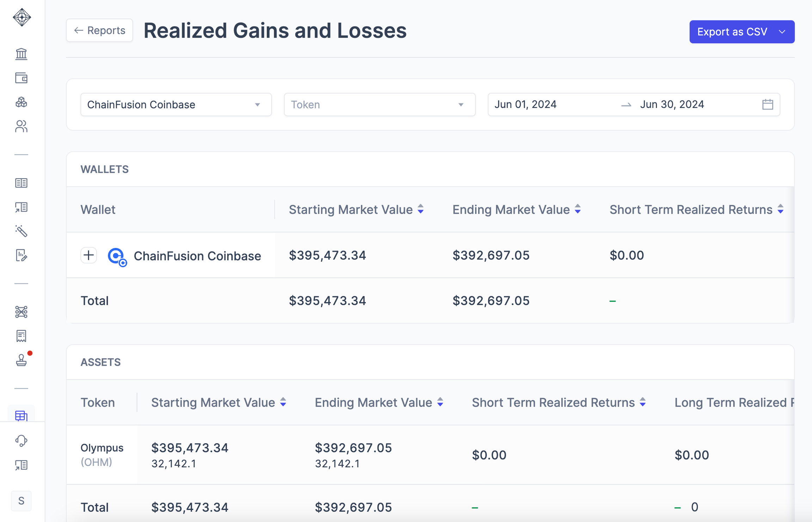Sort assets by Short Term Realized Returns
The image size is (812, 522).
[643, 402]
